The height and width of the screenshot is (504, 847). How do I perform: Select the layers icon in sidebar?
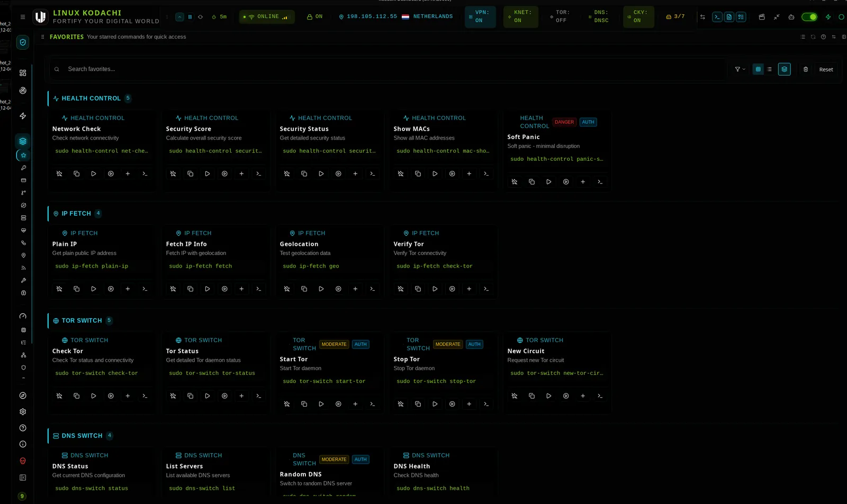click(23, 141)
